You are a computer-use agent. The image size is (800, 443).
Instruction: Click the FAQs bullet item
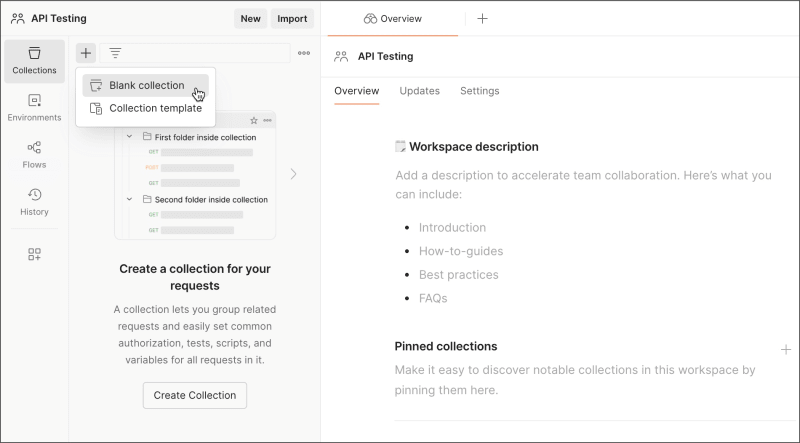pyautogui.click(x=433, y=298)
